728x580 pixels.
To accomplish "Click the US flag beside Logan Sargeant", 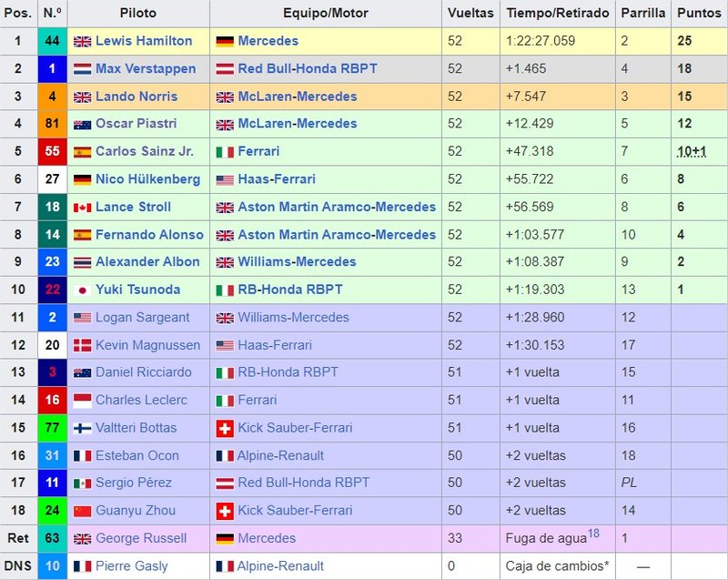I will (x=82, y=318).
